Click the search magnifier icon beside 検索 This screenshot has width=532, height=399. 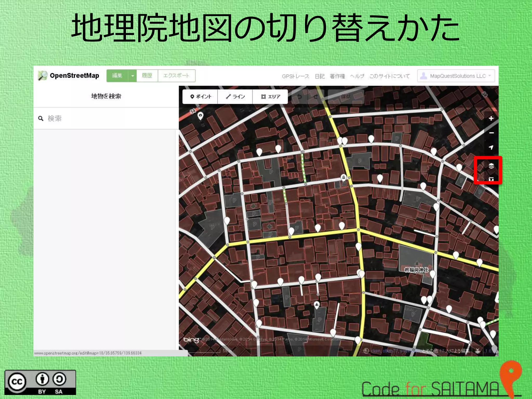(41, 118)
